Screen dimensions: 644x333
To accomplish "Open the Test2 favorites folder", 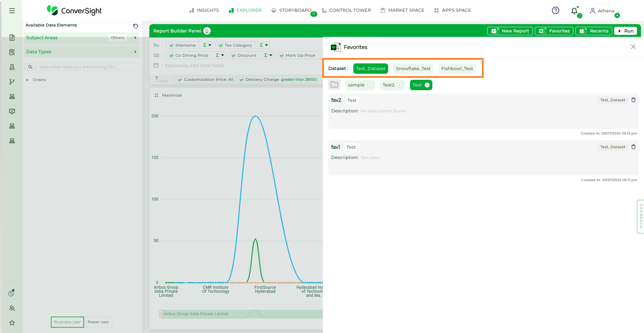I will coord(392,85).
